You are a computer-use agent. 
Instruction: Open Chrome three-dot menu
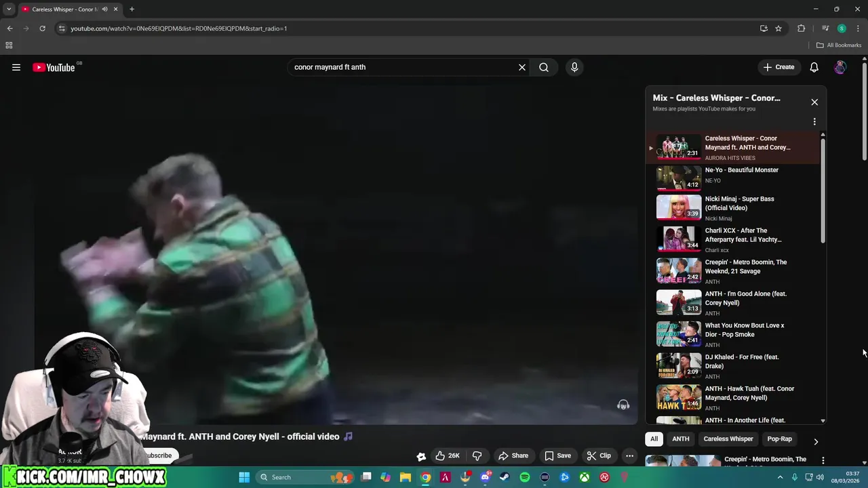pos(858,28)
